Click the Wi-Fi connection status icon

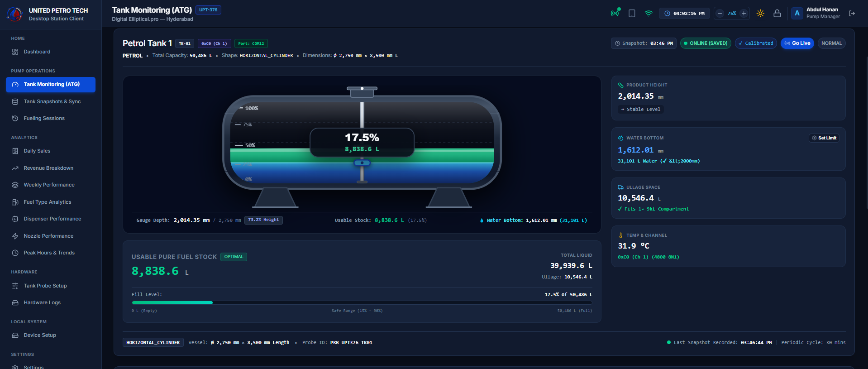[649, 14]
